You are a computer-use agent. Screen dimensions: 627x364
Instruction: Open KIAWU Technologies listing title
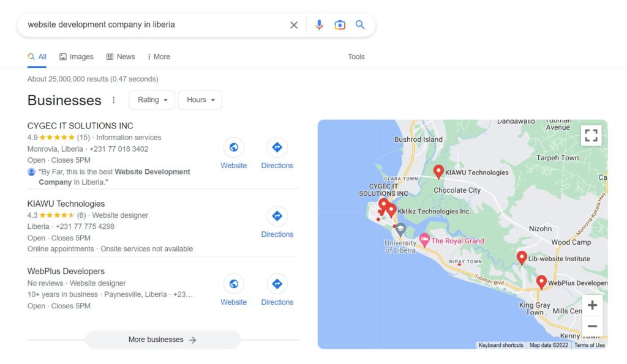66,204
